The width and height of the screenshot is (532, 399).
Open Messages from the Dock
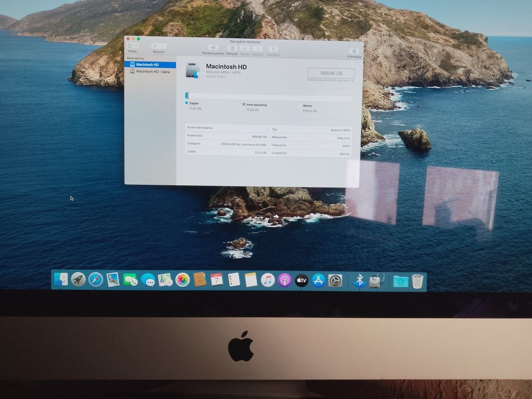148,280
